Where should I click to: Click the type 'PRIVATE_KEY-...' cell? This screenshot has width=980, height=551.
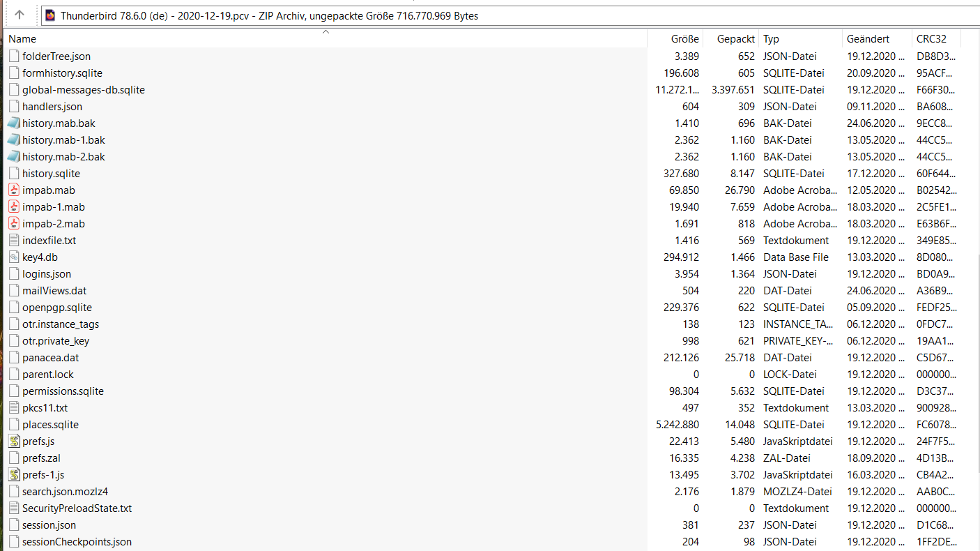[x=799, y=341]
